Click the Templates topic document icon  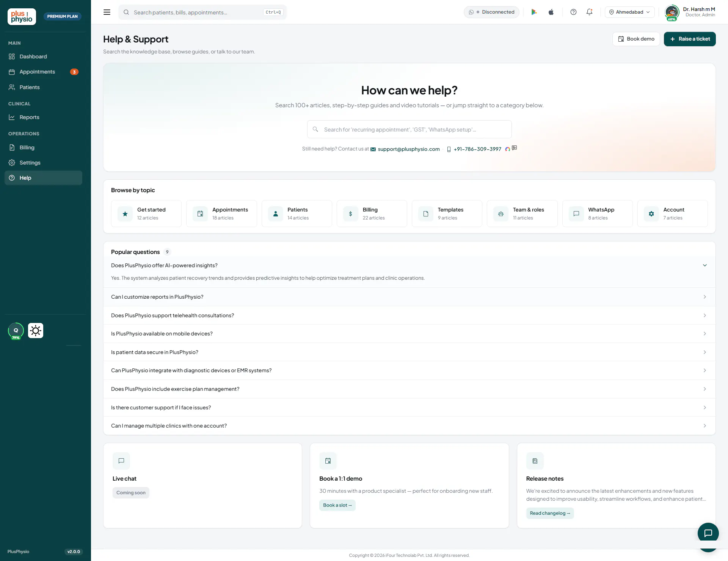(426, 214)
